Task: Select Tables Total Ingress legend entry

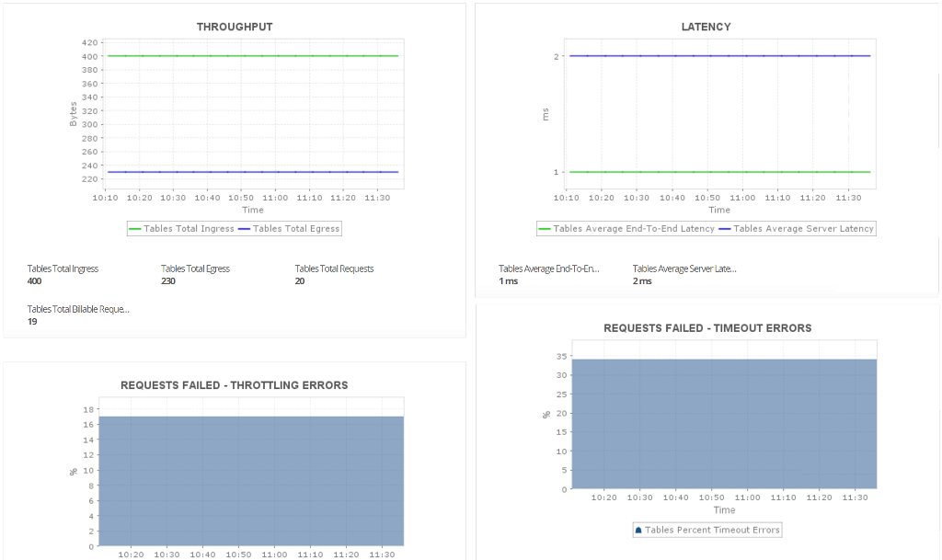Action: pyautogui.click(x=181, y=229)
